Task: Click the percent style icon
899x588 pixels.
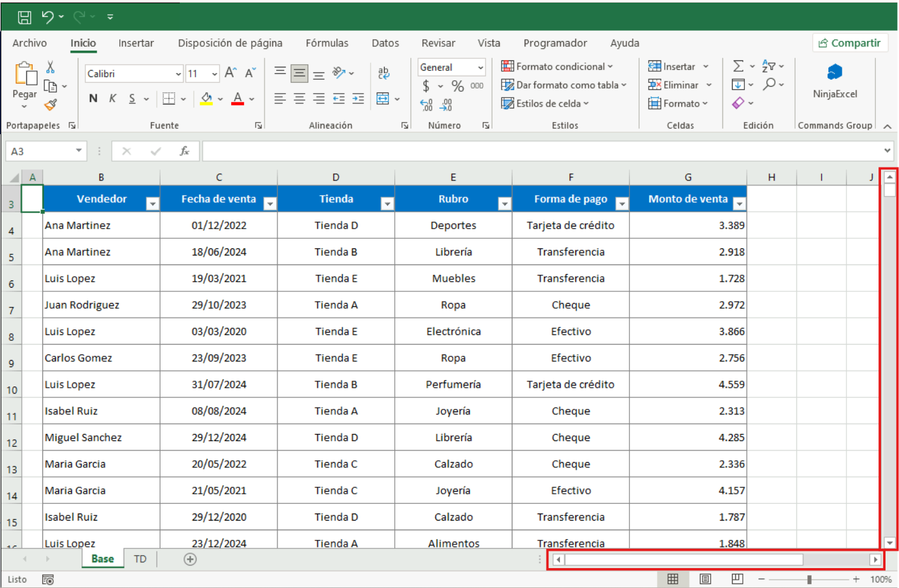Action: point(457,86)
